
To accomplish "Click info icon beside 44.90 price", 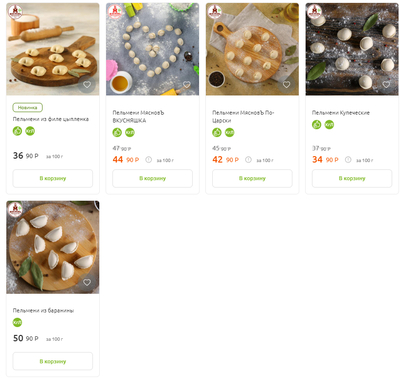I will click(149, 160).
